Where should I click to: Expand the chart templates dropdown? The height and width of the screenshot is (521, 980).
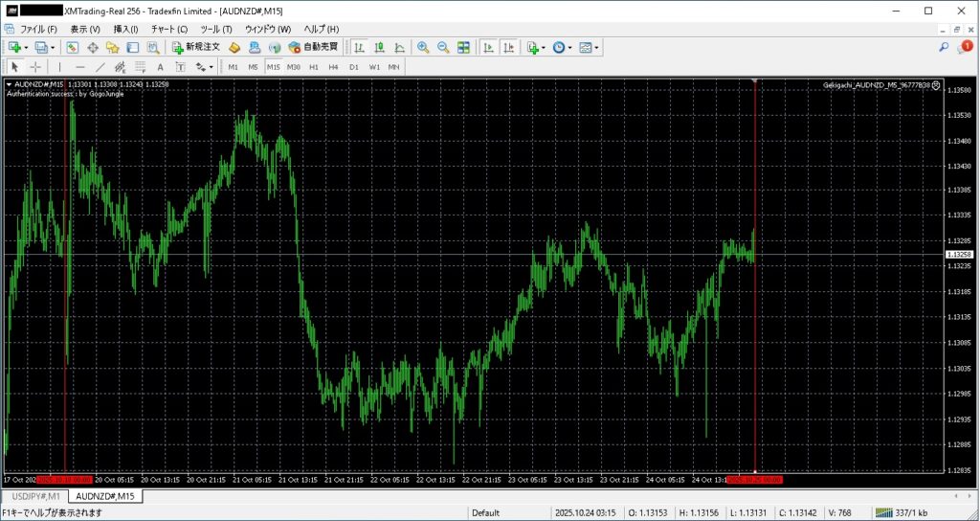597,47
